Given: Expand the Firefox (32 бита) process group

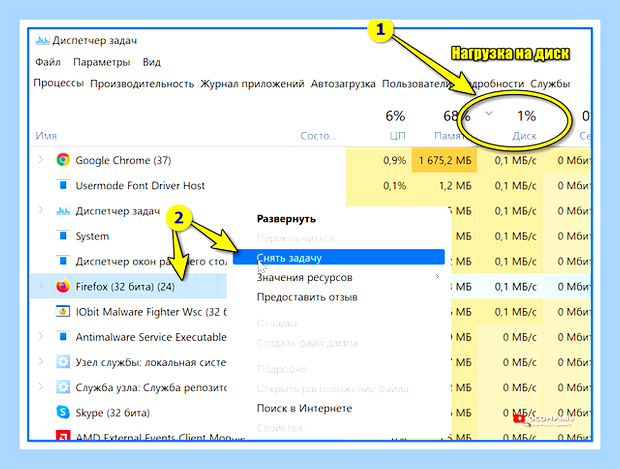Looking at the screenshot, I should click(x=41, y=286).
